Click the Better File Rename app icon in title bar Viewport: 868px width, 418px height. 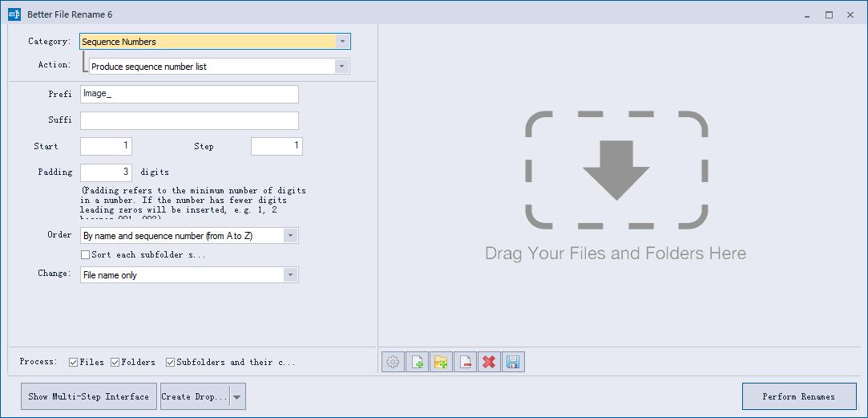pyautogui.click(x=14, y=14)
